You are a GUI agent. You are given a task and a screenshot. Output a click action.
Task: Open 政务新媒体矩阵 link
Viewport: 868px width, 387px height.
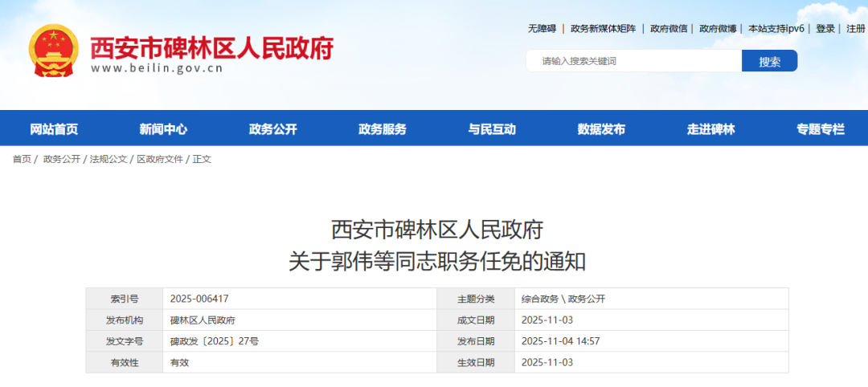[x=603, y=28]
